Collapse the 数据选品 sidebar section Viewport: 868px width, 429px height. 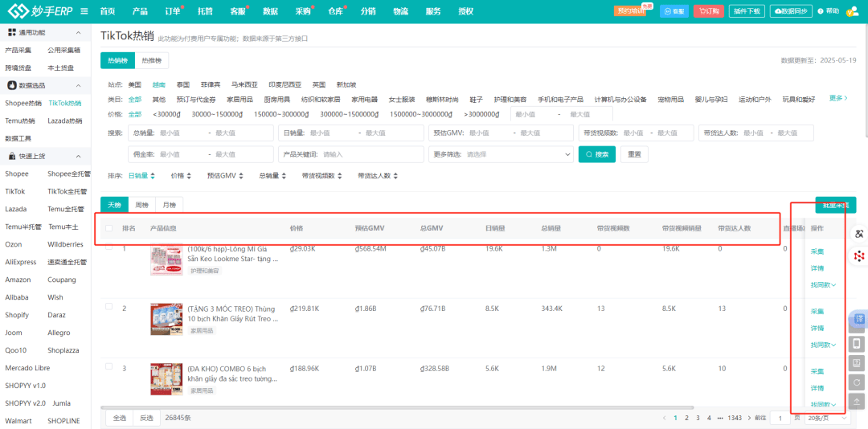(x=78, y=86)
